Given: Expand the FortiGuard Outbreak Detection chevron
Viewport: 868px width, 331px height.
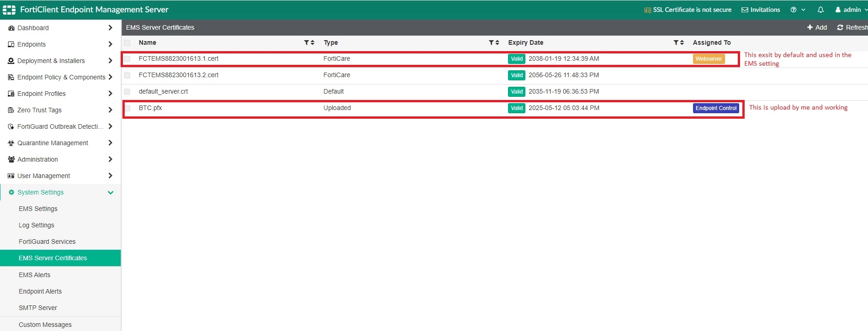Looking at the screenshot, I should tap(110, 126).
